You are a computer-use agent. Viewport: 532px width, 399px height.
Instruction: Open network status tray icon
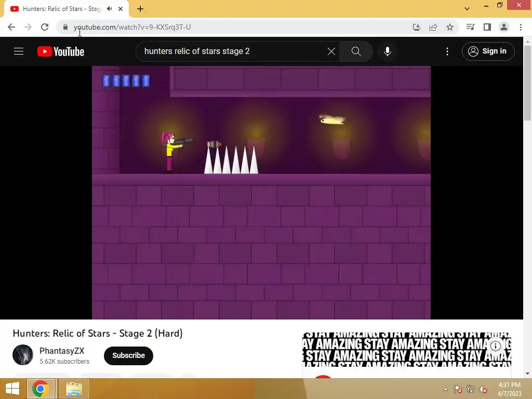471,389
